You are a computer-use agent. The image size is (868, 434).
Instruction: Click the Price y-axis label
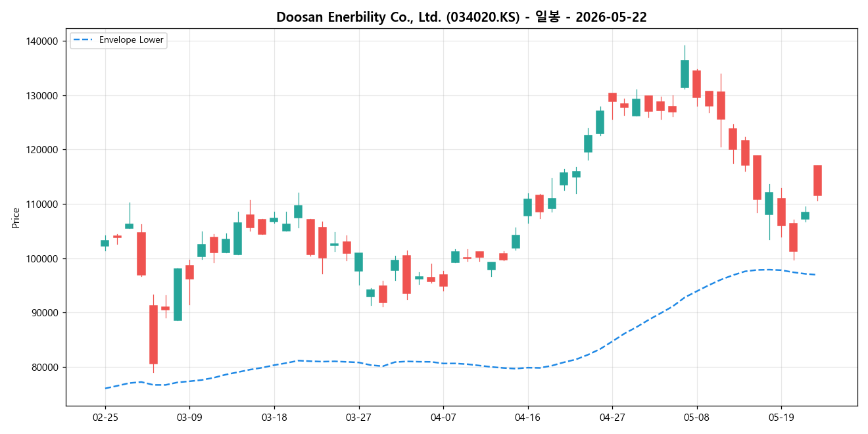[16, 218]
